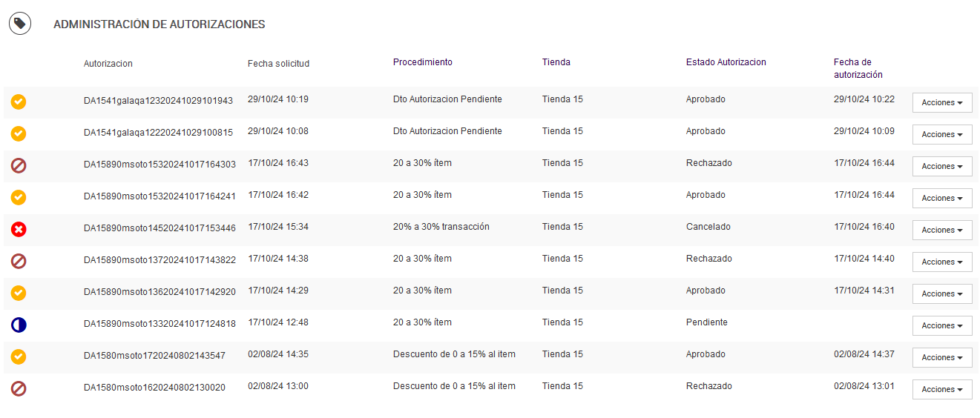Click the Autorizacion column header

click(x=108, y=64)
